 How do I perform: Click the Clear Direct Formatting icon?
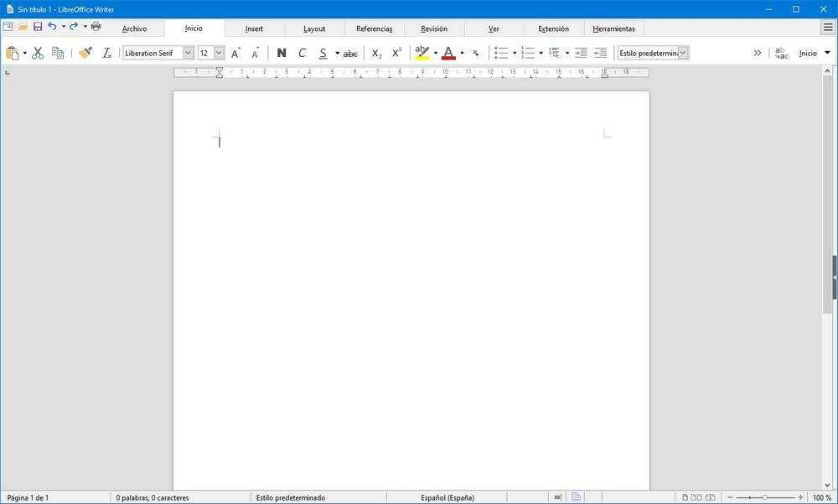point(106,53)
